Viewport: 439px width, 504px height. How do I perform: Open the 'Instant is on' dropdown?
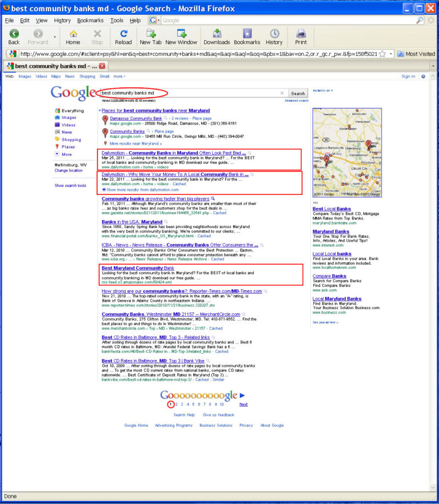(x=323, y=91)
